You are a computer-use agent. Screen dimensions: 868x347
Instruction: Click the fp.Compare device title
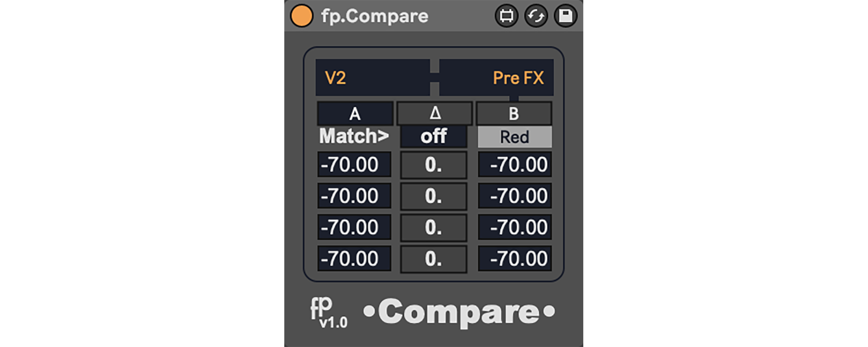click(375, 16)
